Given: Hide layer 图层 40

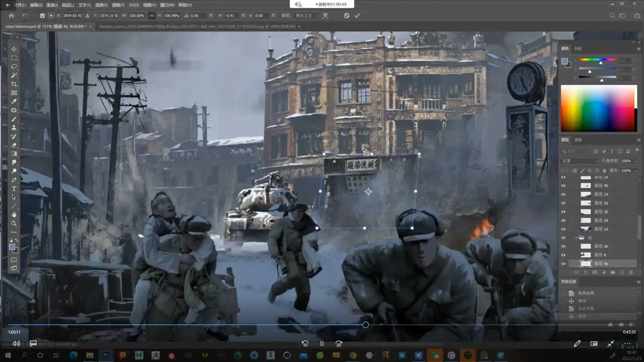Looking at the screenshot, I should pos(563,186).
